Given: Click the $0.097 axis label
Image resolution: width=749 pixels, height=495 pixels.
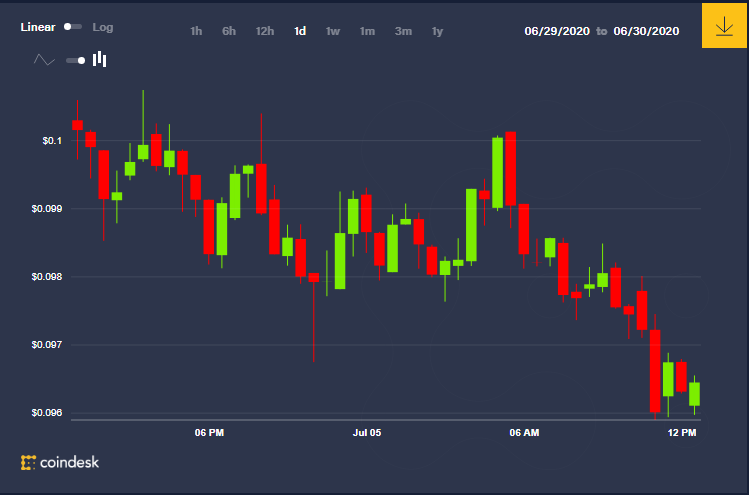Looking at the screenshot, I should [x=47, y=344].
